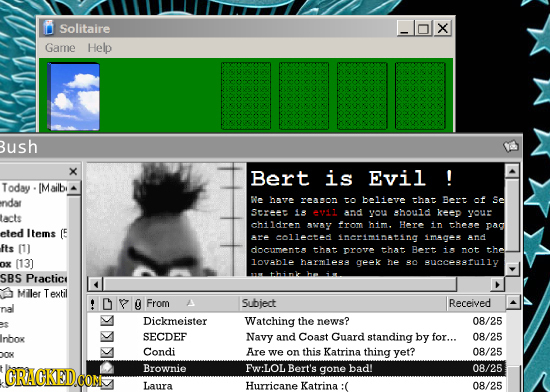Click the horizontal scrollbar thumb in the preview
The height and width of the screenshot is (392, 550).
(280, 284)
